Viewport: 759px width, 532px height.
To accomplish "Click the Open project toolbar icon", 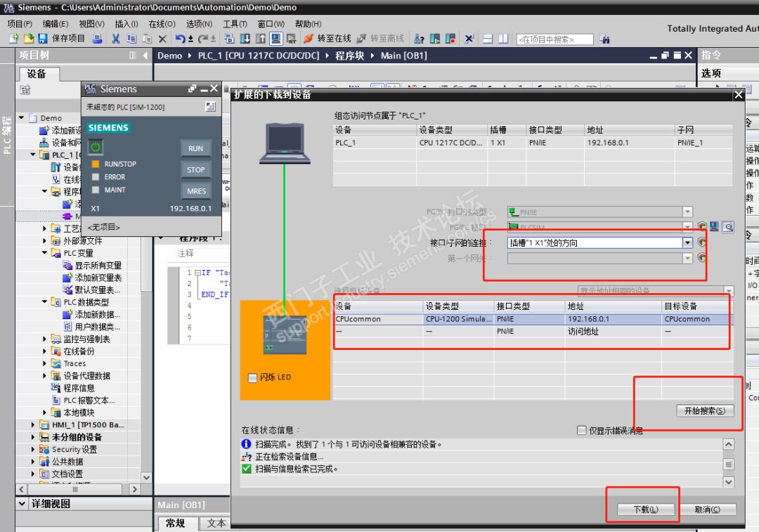I will 29,39.
